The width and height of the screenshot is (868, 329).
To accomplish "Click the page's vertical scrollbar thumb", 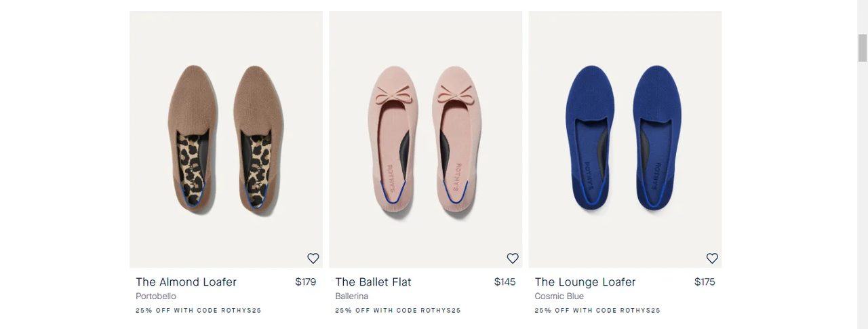I will point(863,47).
